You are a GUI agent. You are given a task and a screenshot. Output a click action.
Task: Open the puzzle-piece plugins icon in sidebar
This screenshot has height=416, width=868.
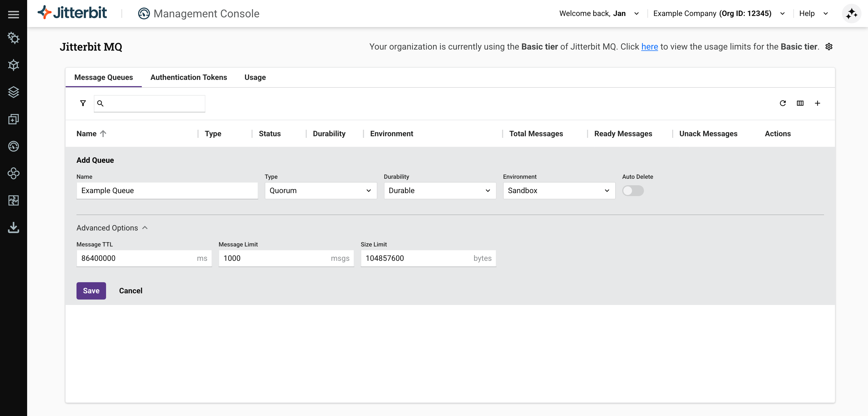point(14,201)
